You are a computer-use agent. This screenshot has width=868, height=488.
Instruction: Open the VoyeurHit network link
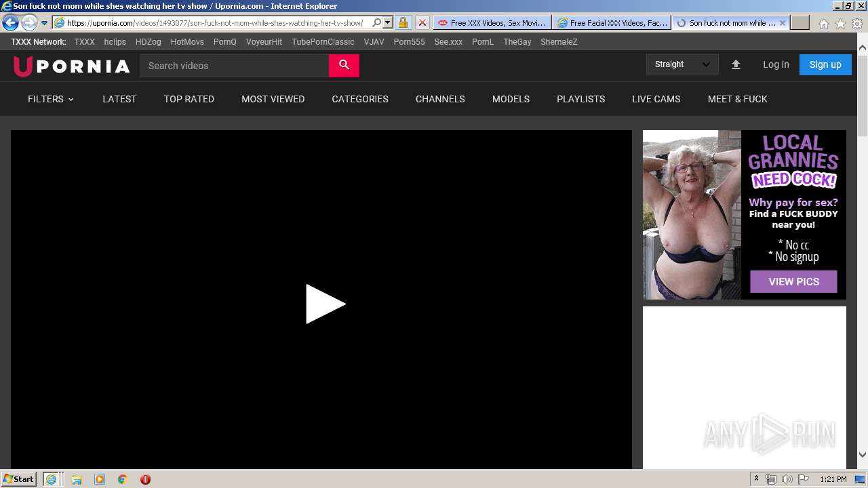[x=264, y=41]
